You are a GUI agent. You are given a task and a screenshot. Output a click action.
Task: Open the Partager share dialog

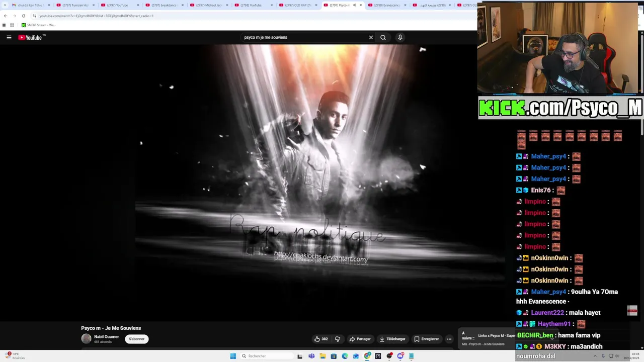(x=360, y=339)
